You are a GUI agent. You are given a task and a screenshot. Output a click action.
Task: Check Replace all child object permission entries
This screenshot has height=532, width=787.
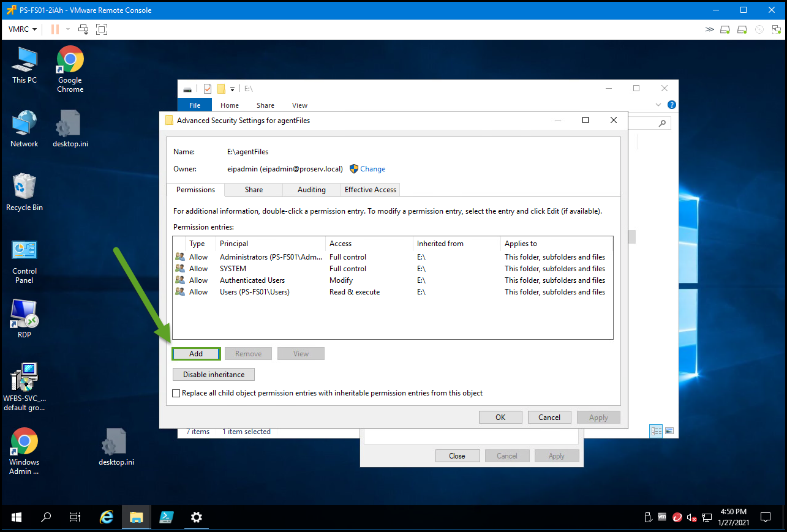pos(177,393)
